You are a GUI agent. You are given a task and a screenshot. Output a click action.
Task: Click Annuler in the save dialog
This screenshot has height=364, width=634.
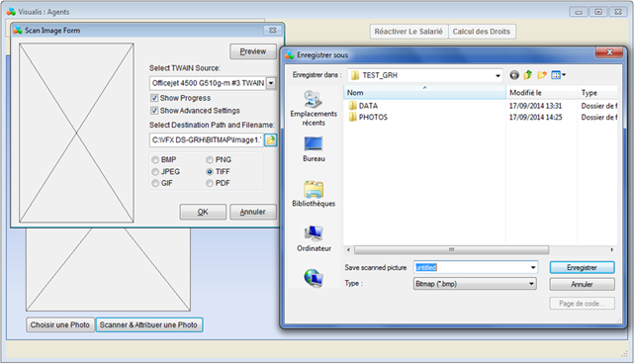(582, 284)
